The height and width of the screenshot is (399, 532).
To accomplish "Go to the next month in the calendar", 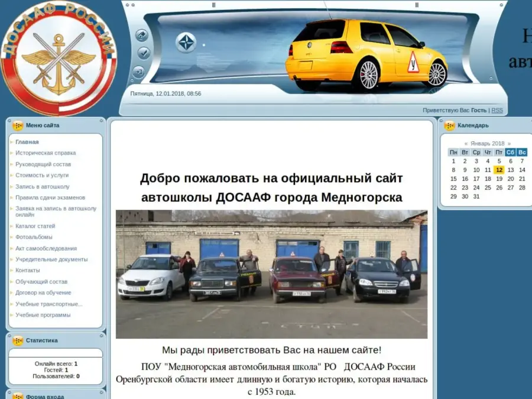I will click(509, 144).
